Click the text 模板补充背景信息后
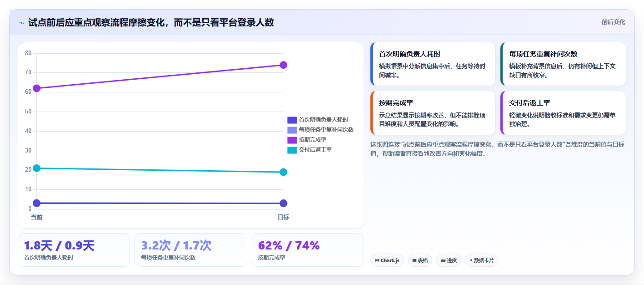The width and height of the screenshot is (644, 285). (537, 66)
